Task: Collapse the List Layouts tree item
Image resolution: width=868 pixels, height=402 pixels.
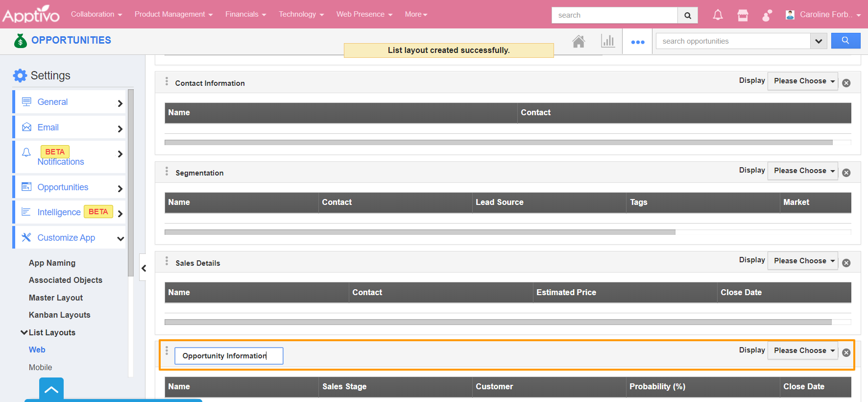Action: [x=24, y=332]
